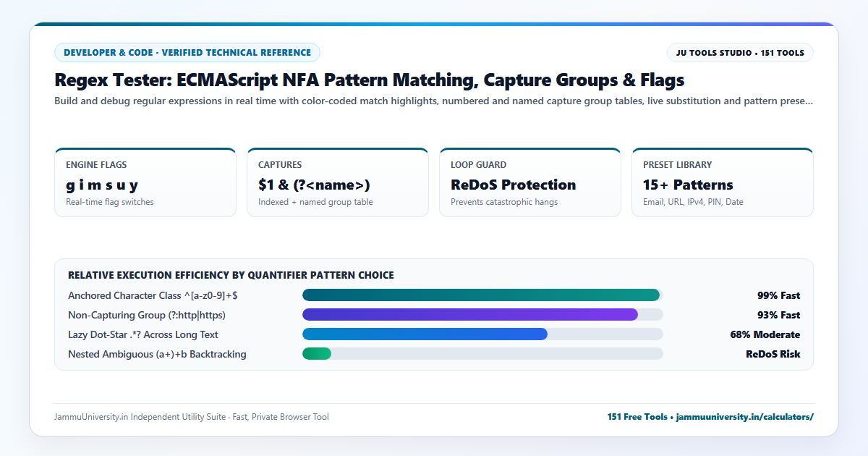Select the Regex Tester main headline
This screenshot has height=456, width=868.
coord(369,80)
